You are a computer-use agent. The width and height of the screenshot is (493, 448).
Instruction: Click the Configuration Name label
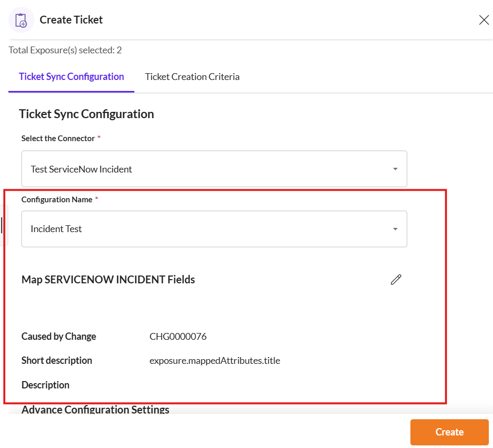(57, 200)
